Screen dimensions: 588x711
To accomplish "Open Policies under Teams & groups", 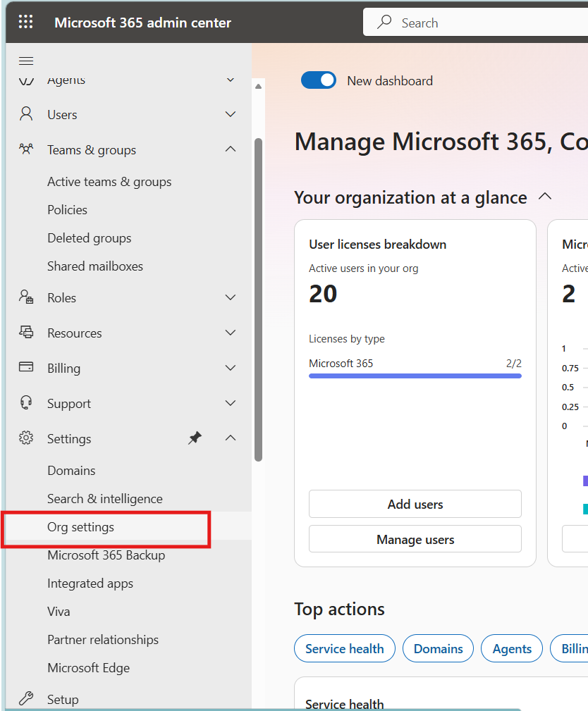I will [67, 210].
